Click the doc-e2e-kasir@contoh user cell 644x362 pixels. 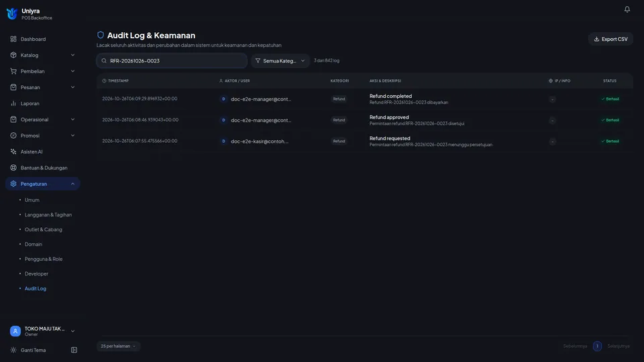[x=260, y=141]
